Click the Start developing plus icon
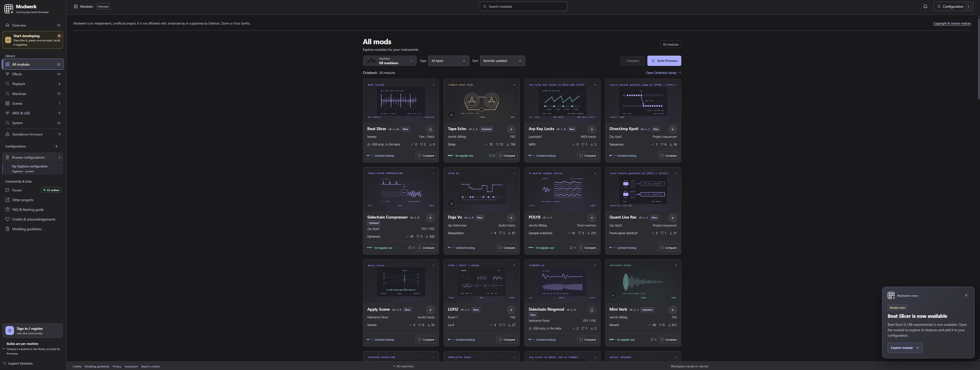The width and height of the screenshot is (980, 370). click(8, 40)
